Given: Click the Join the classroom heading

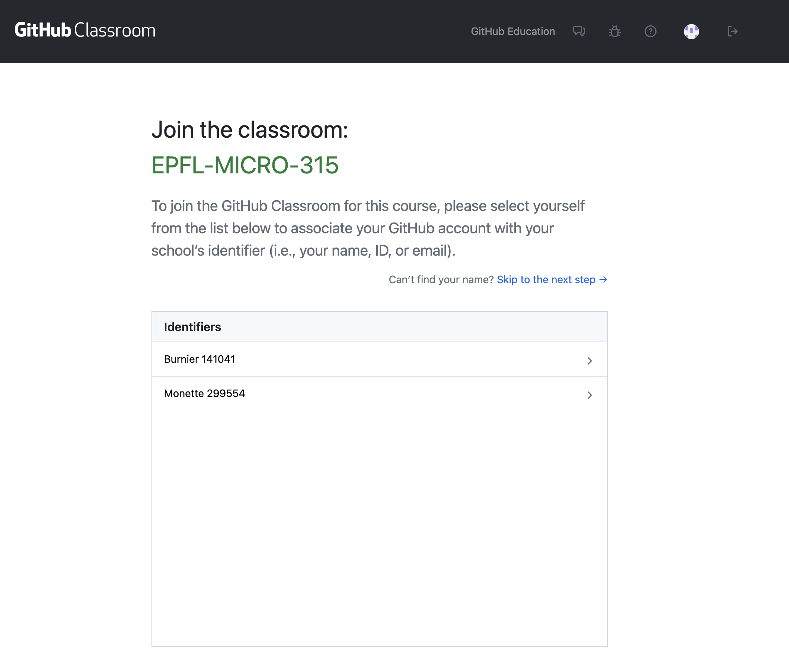Looking at the screenshot, I should coord(249,130).
